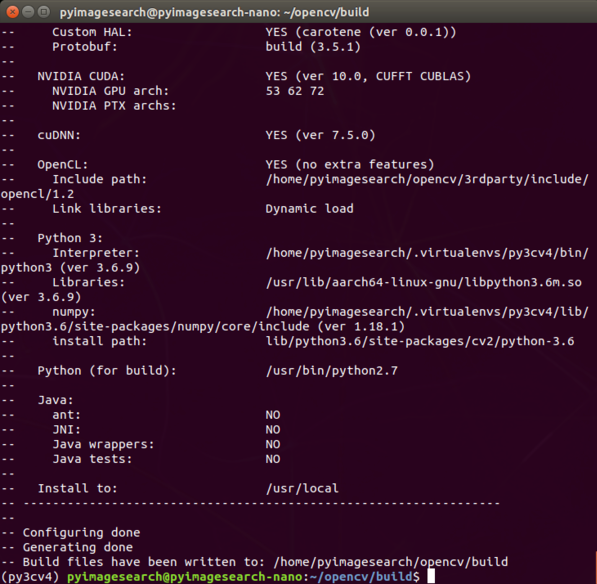The height and width of the screenshot is (584, 597).
Task: Select the 'ant:' label
Action: point(67,415)
